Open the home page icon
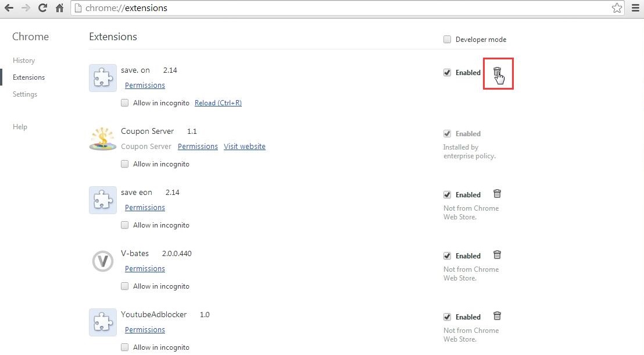 click(x=59, y=8)
